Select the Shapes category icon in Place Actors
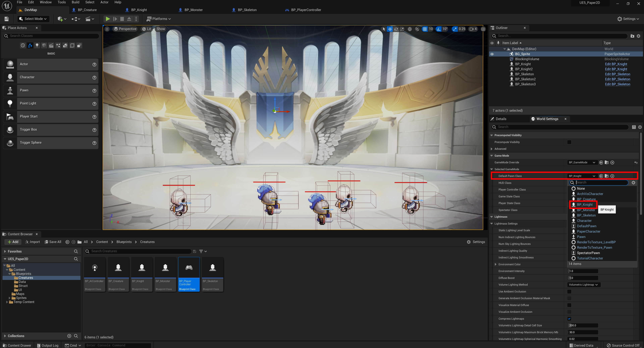This screenshot has height=348, width=644. point(44,45)
